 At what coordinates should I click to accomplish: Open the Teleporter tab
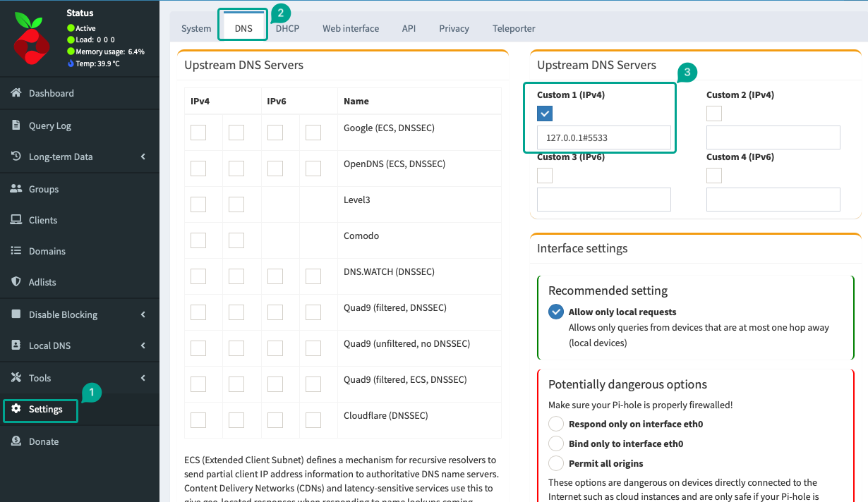coord(514,28)
